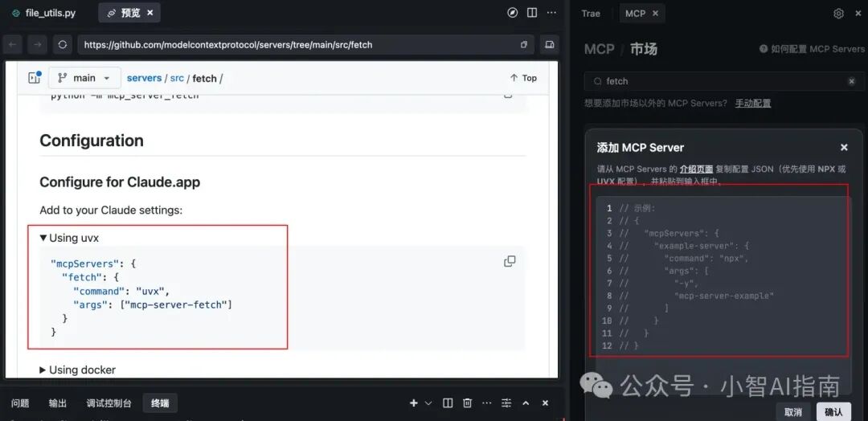Open settings gear in side panel
Screen dimensions: 868x421
(x=838, y=14)
